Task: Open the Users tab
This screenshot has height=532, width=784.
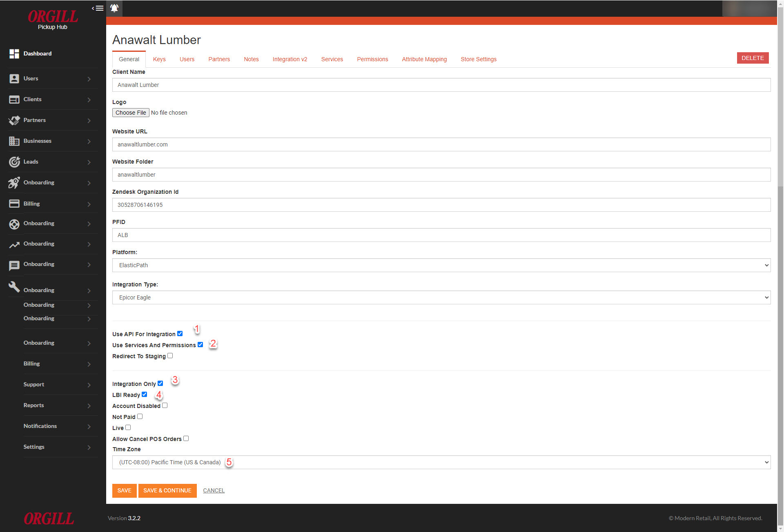Action: coord(187,59)
